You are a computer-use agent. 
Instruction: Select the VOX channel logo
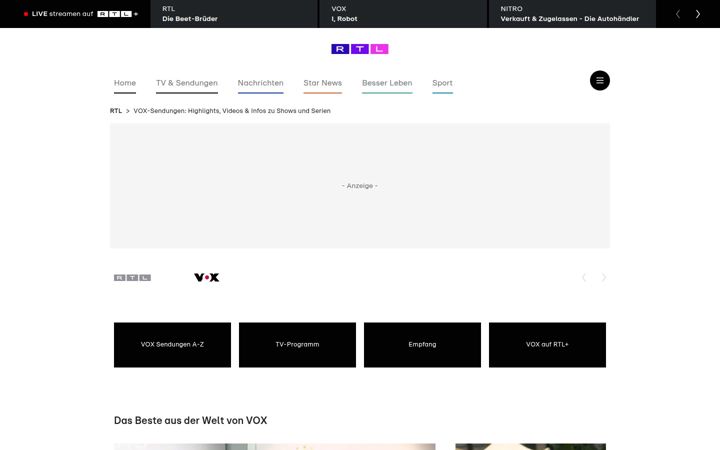coord(207,277)
